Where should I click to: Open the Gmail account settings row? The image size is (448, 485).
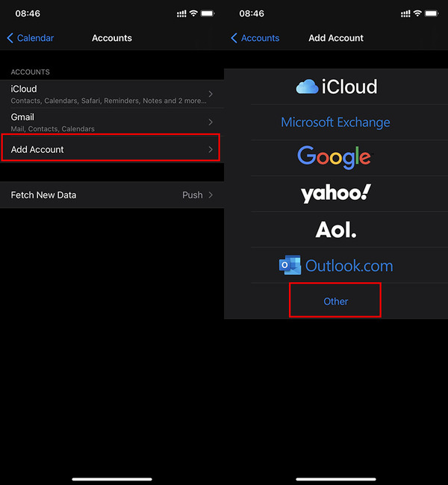click(105, 122)
